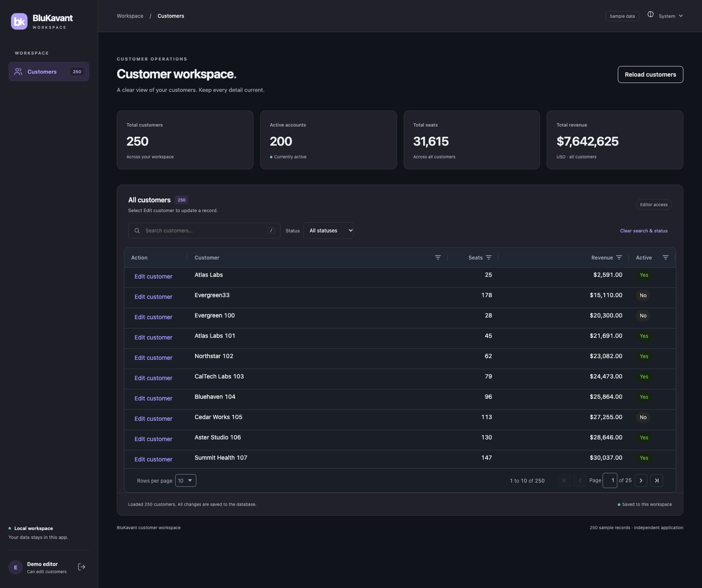The image size is (702, 588).
Task: Click the revenue value $15,110.00
Action: [x=606, y=295]
